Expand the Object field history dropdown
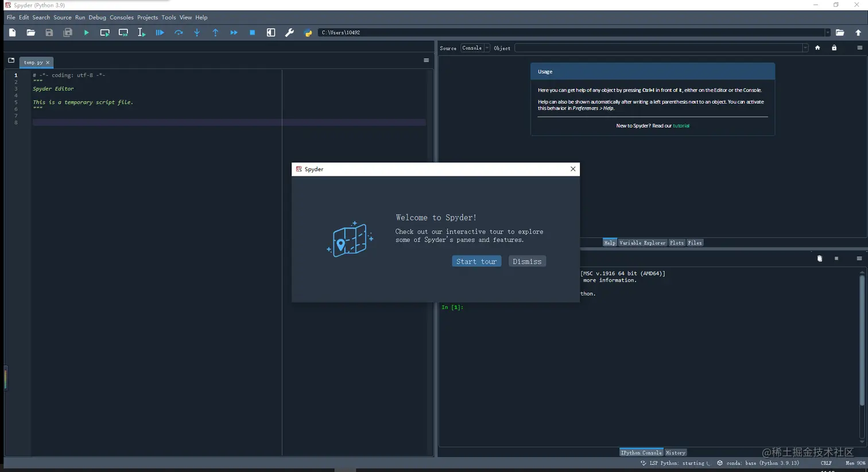868x472 pixels. click(805, 48)
